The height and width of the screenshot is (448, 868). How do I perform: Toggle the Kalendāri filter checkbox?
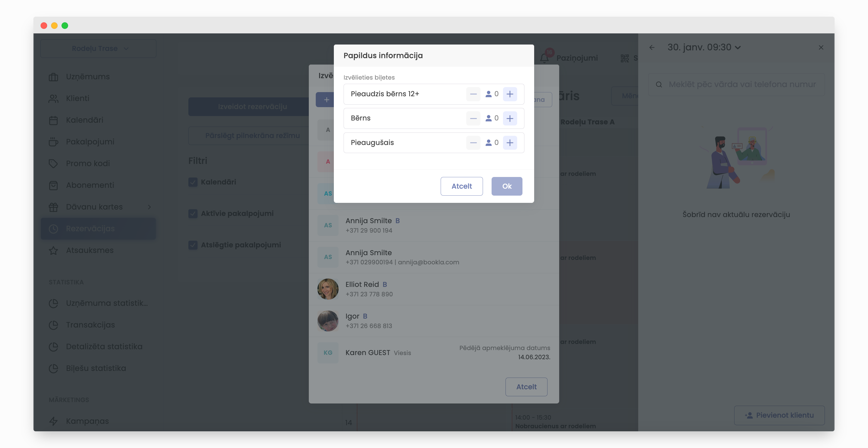193,182
